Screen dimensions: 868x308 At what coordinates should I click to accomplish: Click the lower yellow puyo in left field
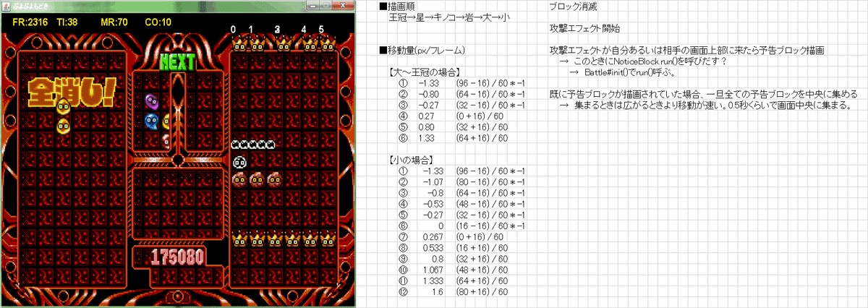pos(64,125)
